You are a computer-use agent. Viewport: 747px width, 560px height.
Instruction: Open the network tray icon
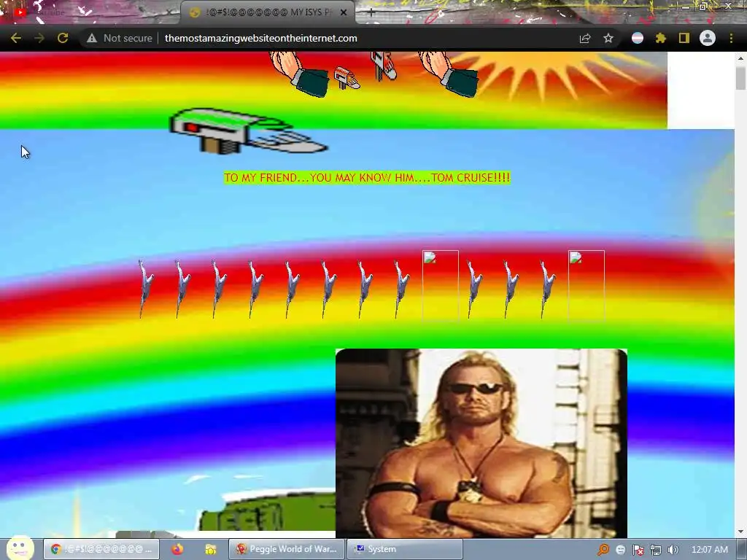point(656,550)
